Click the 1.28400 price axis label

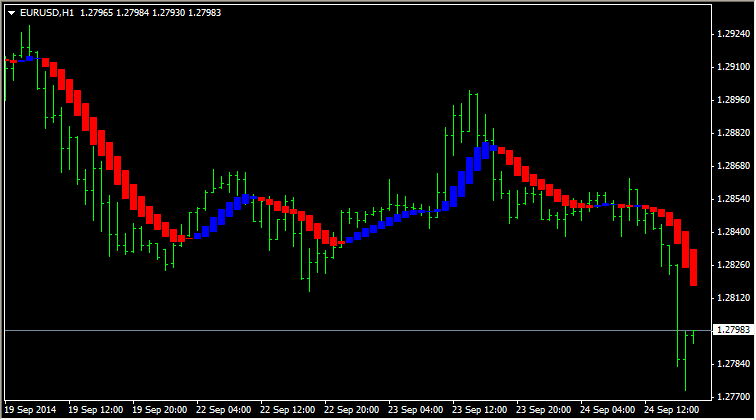click(x=733, y=232)
